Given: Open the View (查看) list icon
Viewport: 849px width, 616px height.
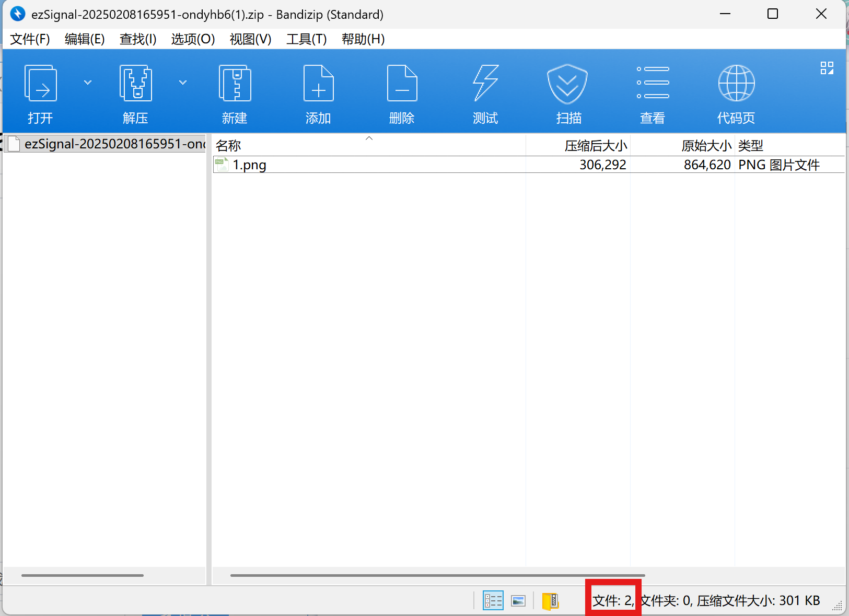Looking at the screenshot, I should point(653,83).
